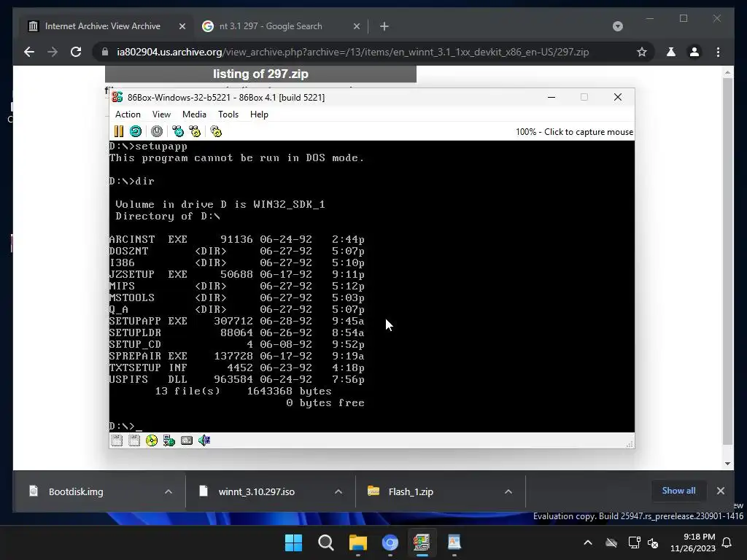Open the Chrome profile icon
747x560 pixels.
tap(694, 52)
